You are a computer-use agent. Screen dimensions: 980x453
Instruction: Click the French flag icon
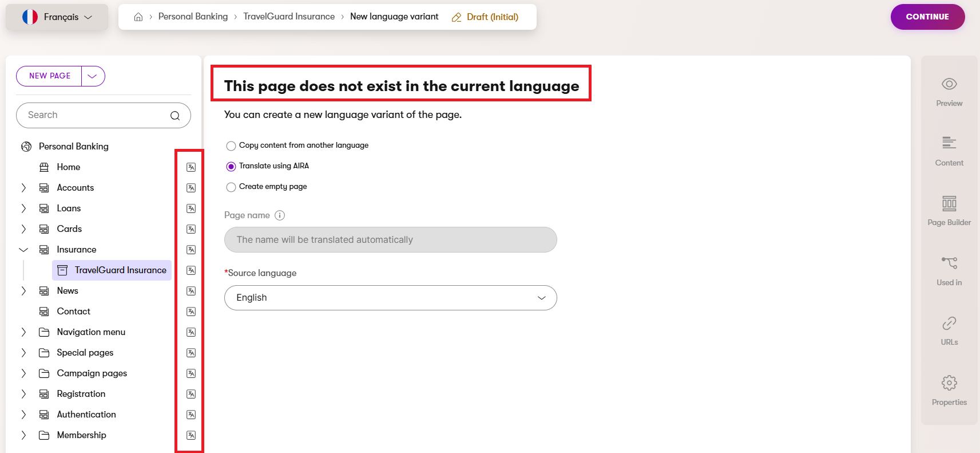30,17
